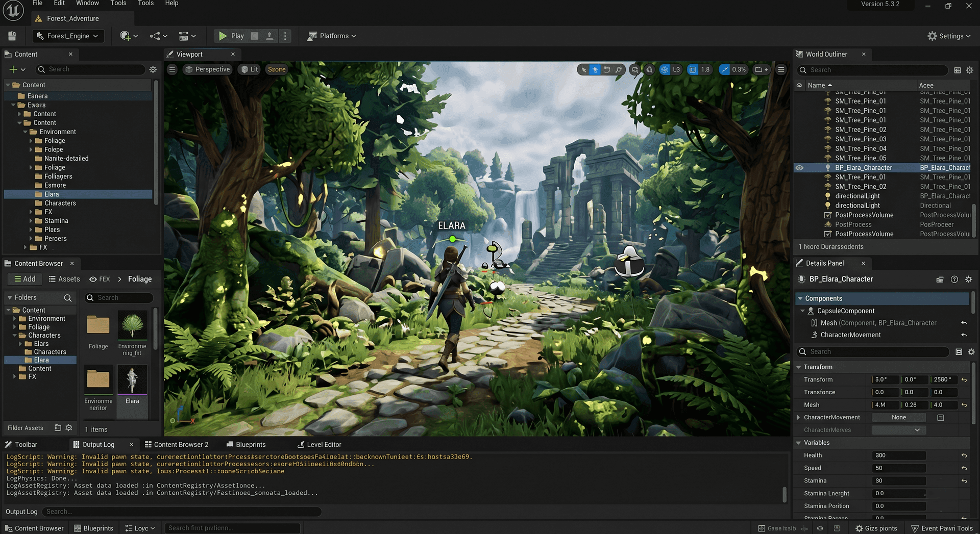Click the scale snap icon showing 0.3%
This screenshot has height=534, width=980.
pyautogui.click(x=724, y=69)
